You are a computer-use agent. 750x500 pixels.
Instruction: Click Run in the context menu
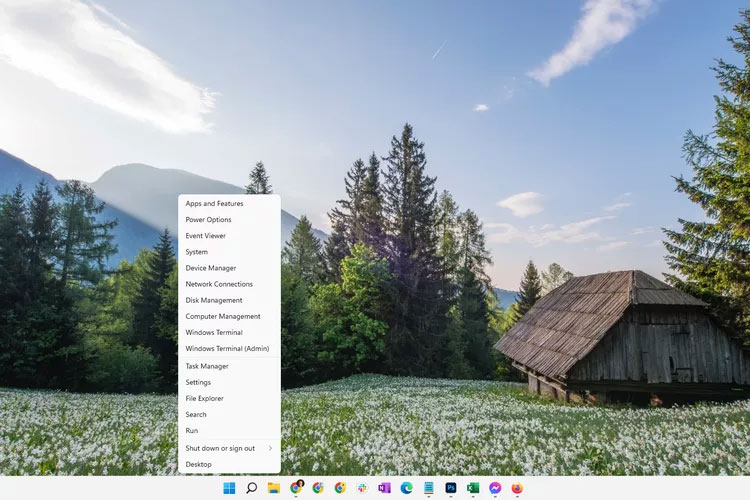[229, 431]
